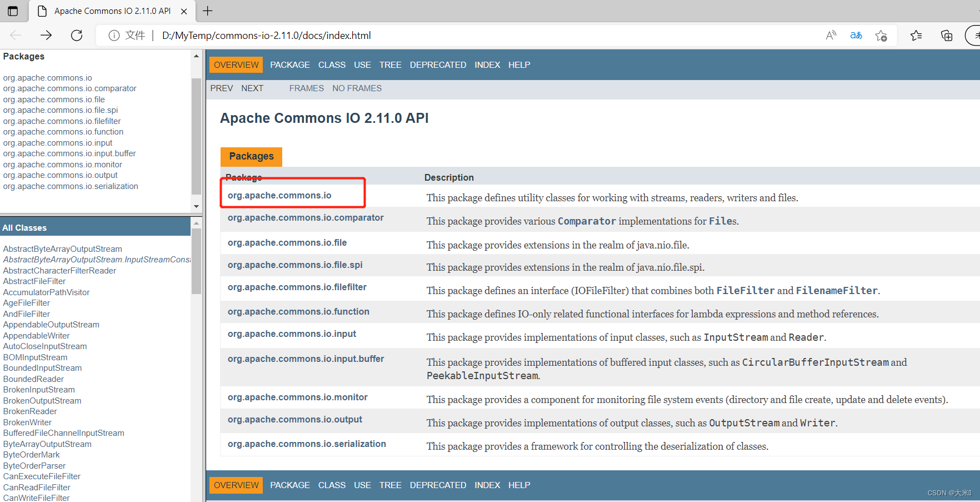
Task: Select org.apache.commons.io.filefilter in the left frame
Action: click(62, 121)
